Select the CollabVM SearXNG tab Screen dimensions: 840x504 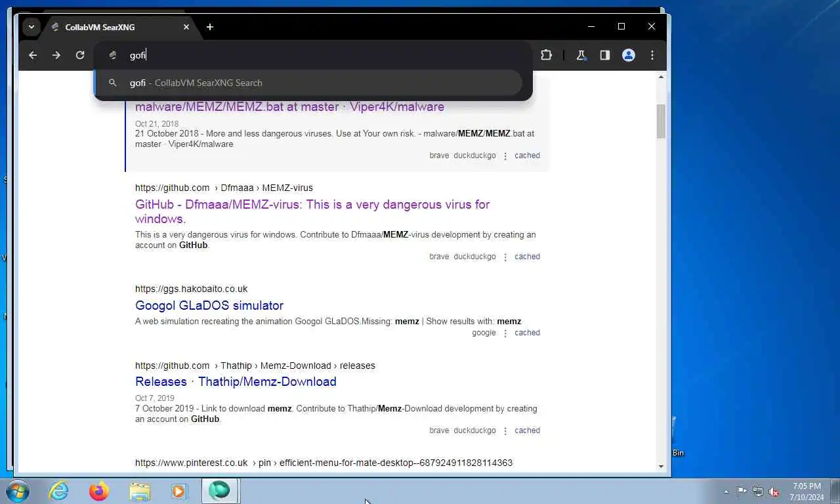pos(118,27)
